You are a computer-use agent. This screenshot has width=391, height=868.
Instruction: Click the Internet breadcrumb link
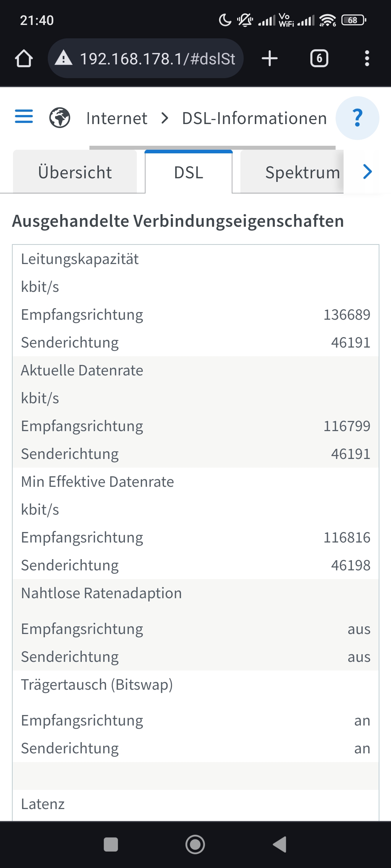(117, 118)
